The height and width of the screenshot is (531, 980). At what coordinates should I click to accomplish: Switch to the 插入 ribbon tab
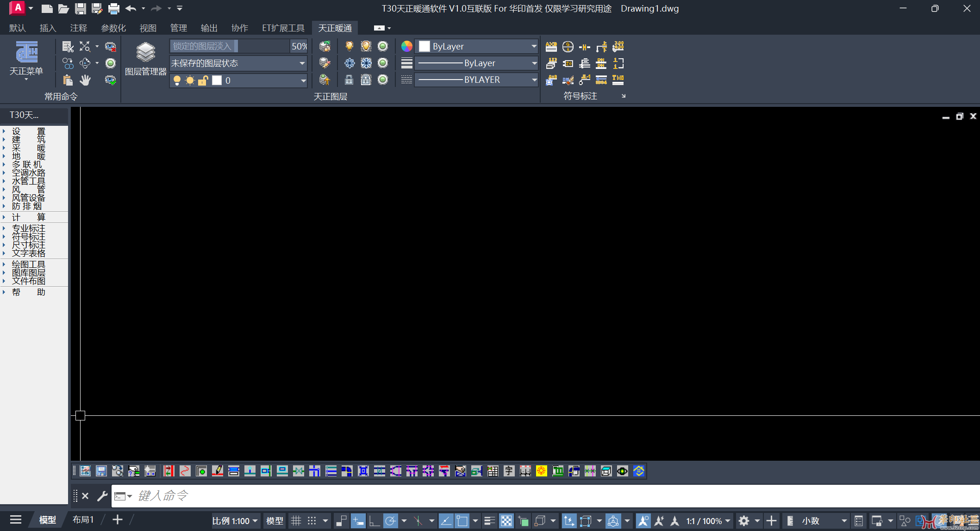[48, 28]
